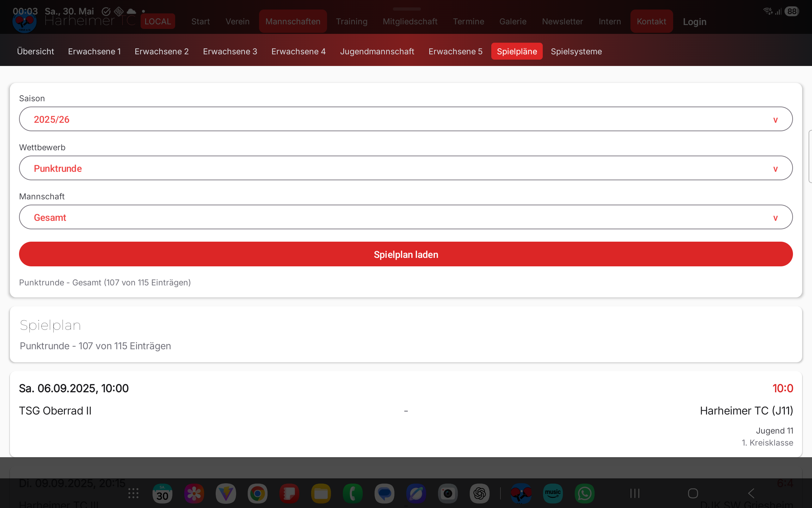Tap the cloud status bar icon
The width and height of the screenshot is (812, 508).
(x=131, y=11)
